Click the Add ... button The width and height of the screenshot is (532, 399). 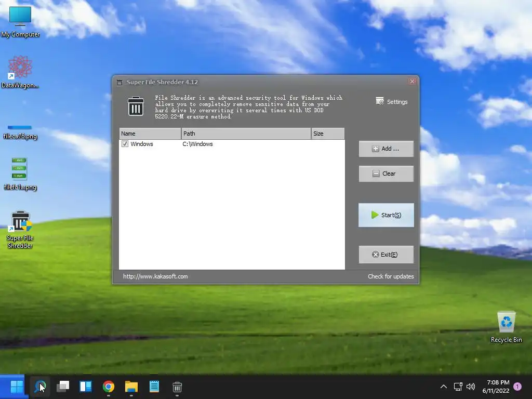pos(386,149)
